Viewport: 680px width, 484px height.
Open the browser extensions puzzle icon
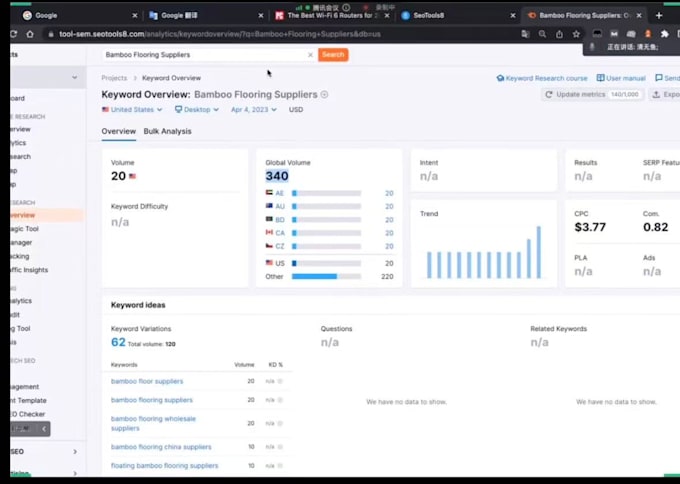click(x=664, y=34)
